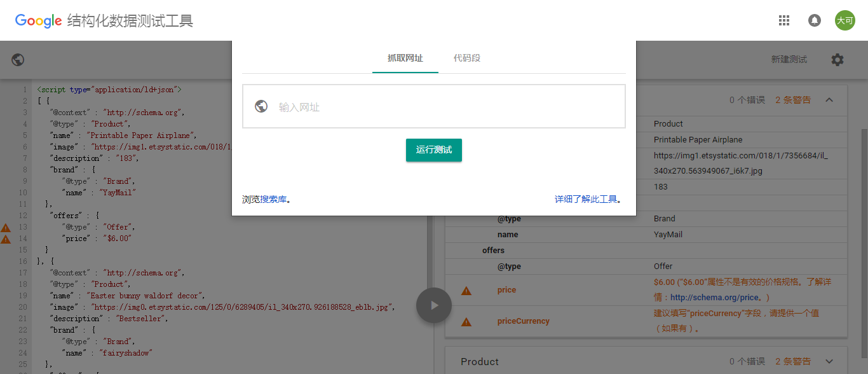The image size is (868, 374).
Task: Collapse the first Product result panel
Action: tap(829, 100)
